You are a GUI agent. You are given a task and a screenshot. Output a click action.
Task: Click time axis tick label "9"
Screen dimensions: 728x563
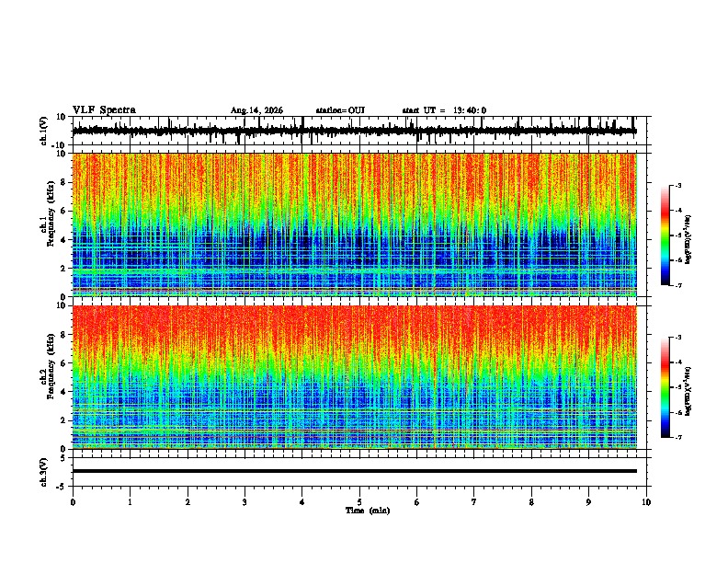coord(588,502)
